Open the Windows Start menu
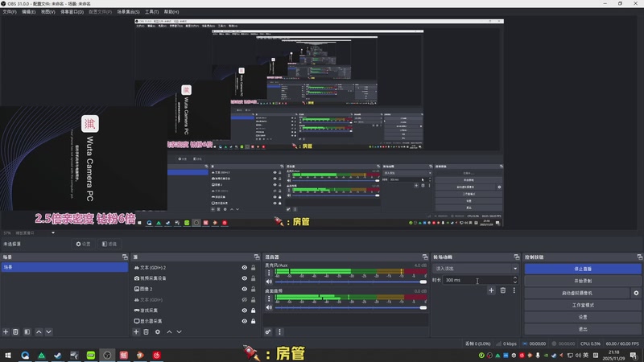 click(8, 356)
